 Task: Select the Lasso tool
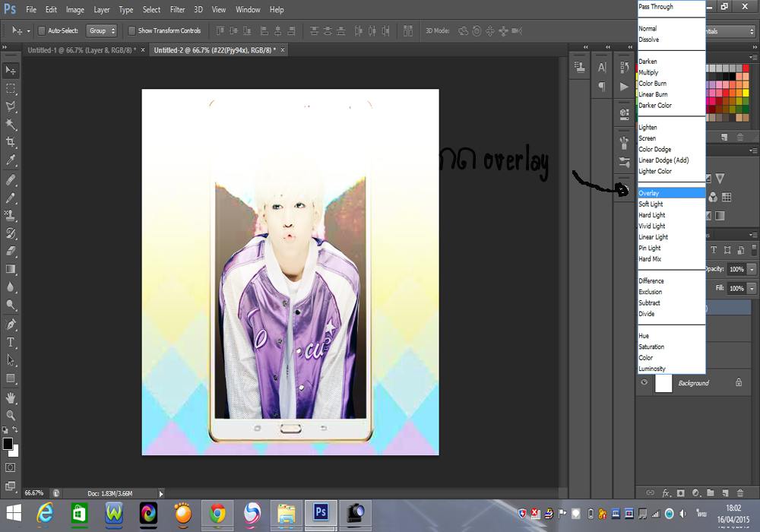point(11,106)
